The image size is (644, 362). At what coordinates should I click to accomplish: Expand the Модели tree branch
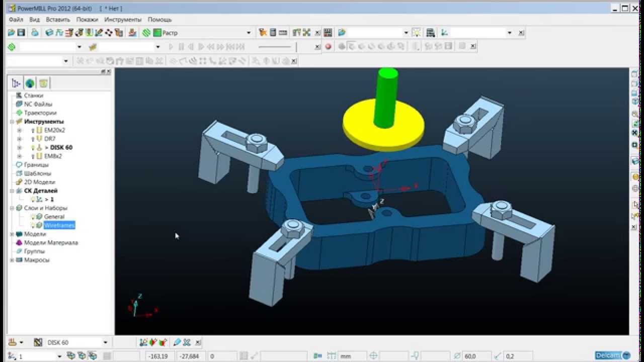[12, 234]
